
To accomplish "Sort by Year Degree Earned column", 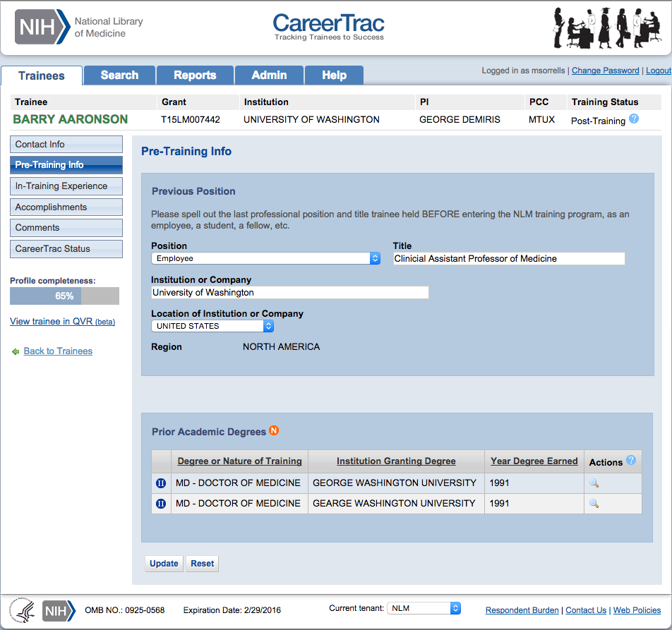I will pyautogui.click(x=534, y=461).
